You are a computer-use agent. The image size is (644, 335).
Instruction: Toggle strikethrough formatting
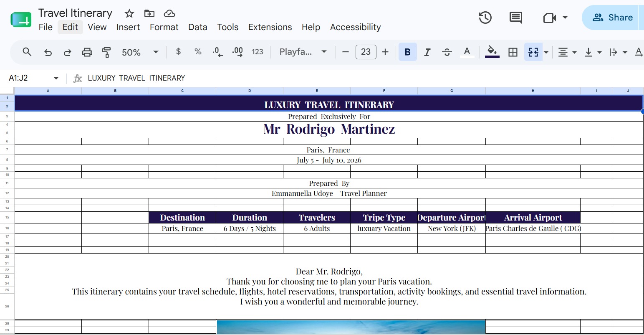(x=447, y=52)
